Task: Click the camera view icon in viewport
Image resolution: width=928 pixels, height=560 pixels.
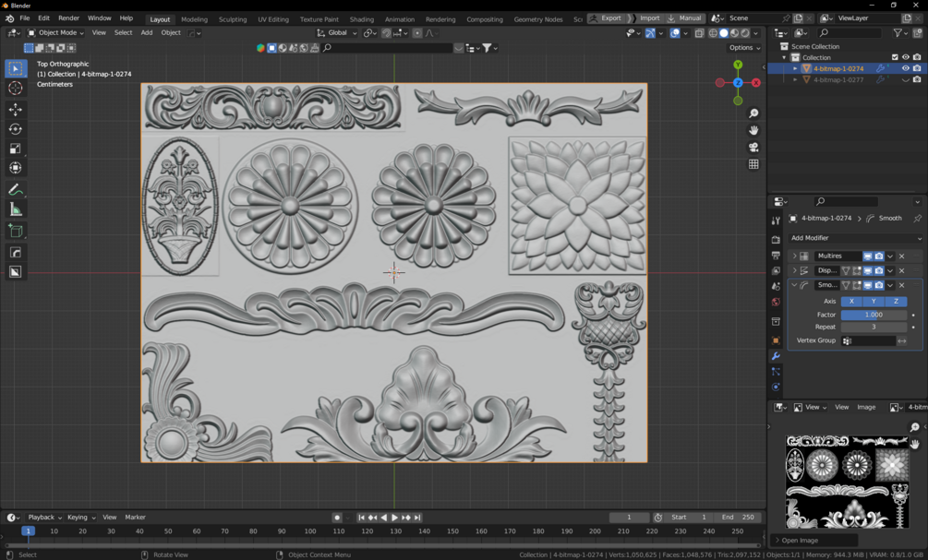Action: click(753, 148)
